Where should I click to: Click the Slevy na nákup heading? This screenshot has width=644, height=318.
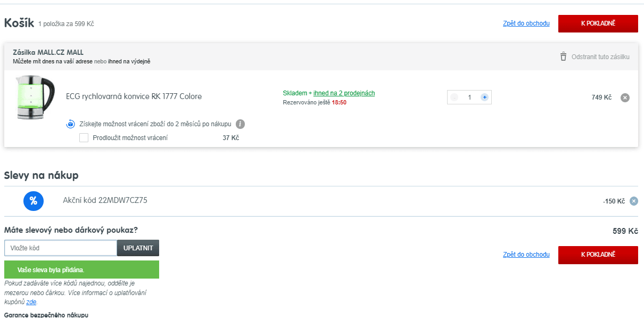pos(41,175)
